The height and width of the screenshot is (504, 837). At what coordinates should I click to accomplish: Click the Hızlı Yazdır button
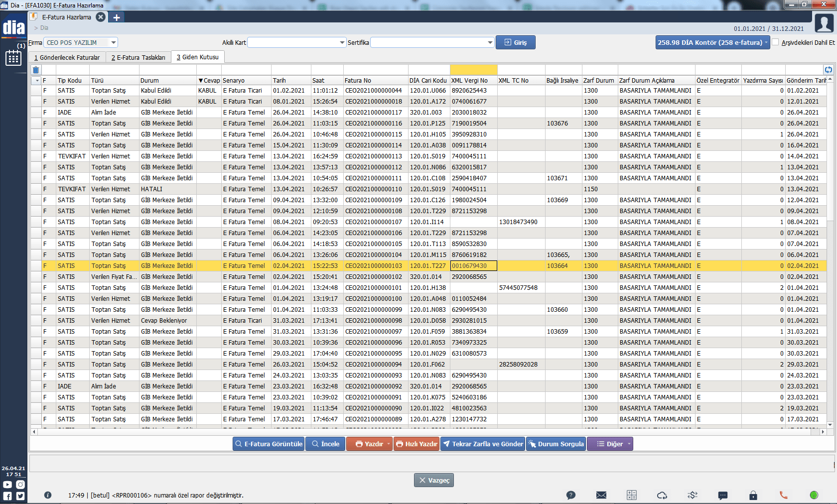416,444
